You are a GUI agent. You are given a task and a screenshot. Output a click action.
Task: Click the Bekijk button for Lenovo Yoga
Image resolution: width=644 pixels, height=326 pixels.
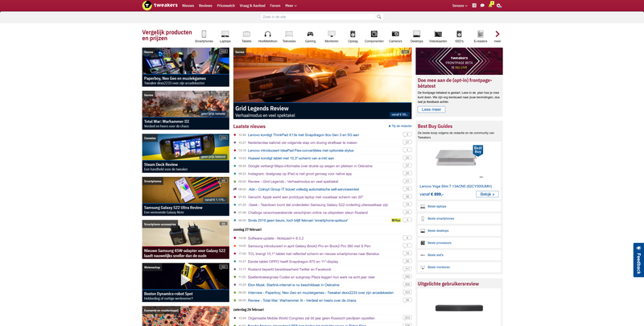(487, 194)
